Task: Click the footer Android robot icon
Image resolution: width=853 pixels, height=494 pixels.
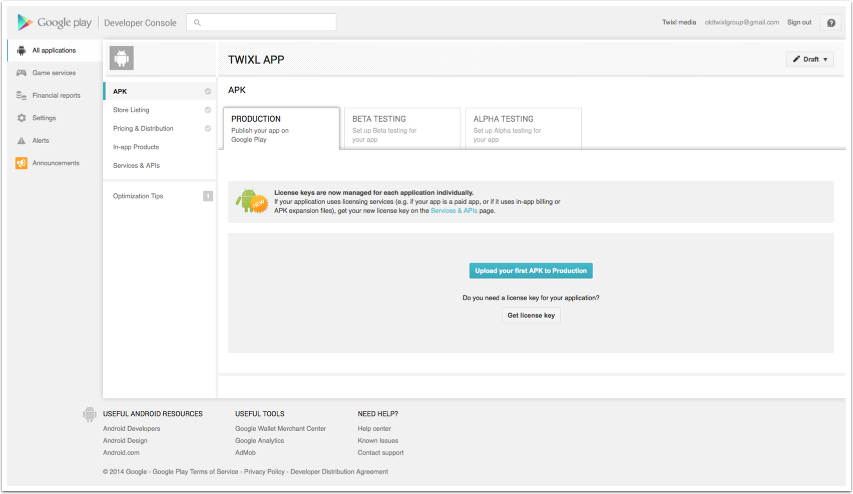Action: pos(90,414)
